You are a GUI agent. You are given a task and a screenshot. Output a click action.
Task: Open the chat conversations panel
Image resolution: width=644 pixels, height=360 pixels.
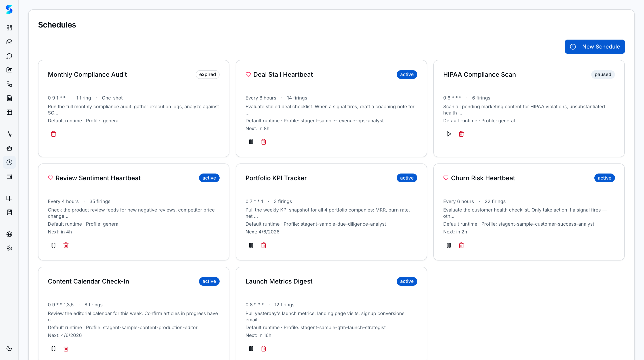[x=9, y=56]
